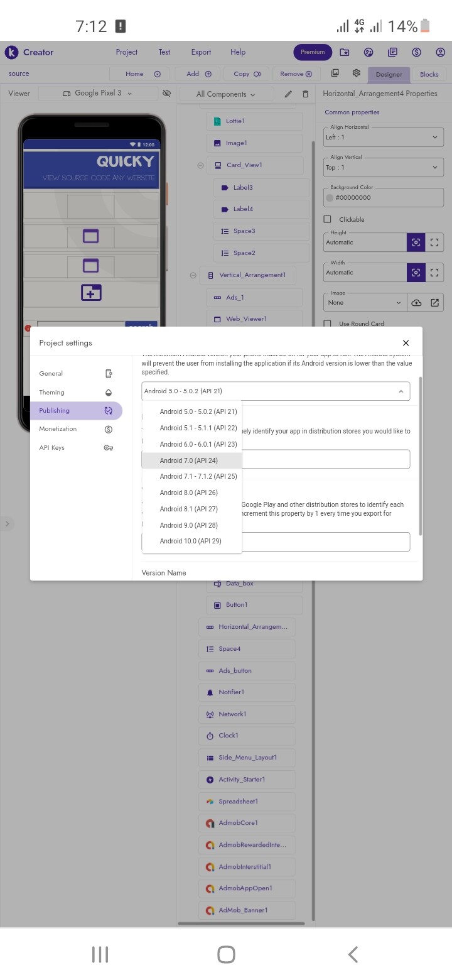This screenshot has height=980, width=452.
Task: Enable the Use Round Card checkbox
Action: [327, 324]
